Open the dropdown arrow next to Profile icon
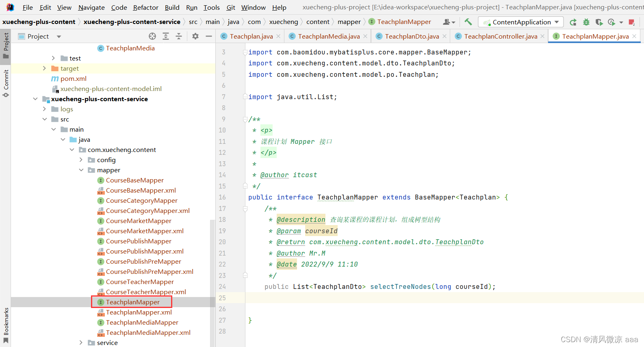The width and height of the screenshot is (644, 347). (621, 22)
